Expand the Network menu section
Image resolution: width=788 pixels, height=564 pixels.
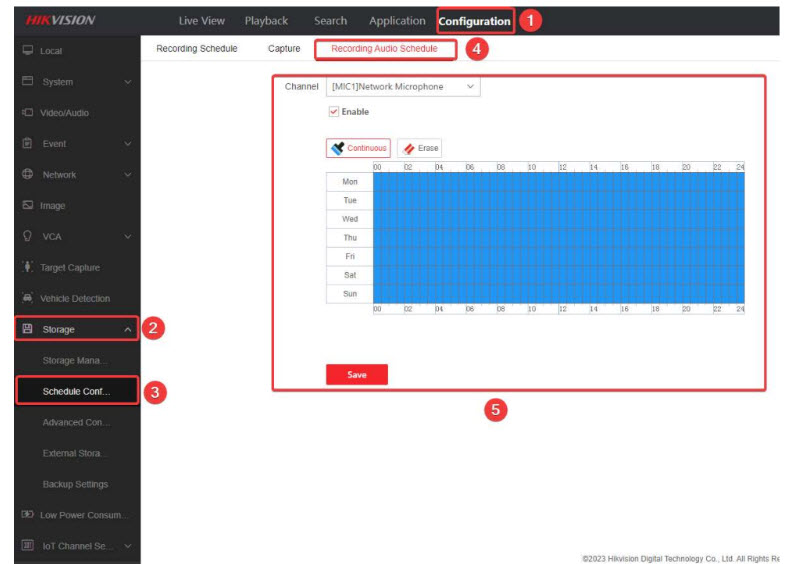128,175
